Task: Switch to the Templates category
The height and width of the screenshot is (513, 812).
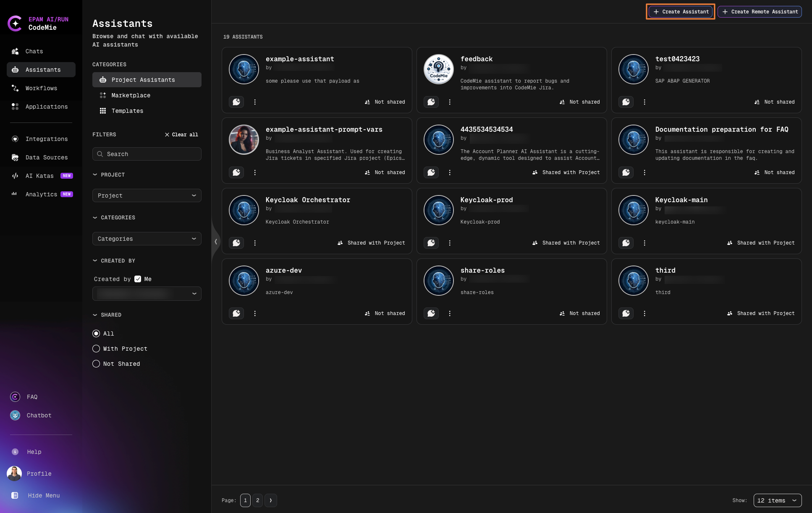Action: [127, 111]
